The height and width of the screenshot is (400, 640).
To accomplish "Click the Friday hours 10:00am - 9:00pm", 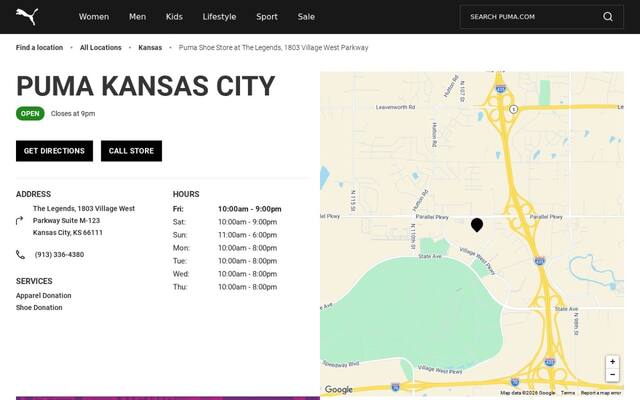I will tap(249, 209).
